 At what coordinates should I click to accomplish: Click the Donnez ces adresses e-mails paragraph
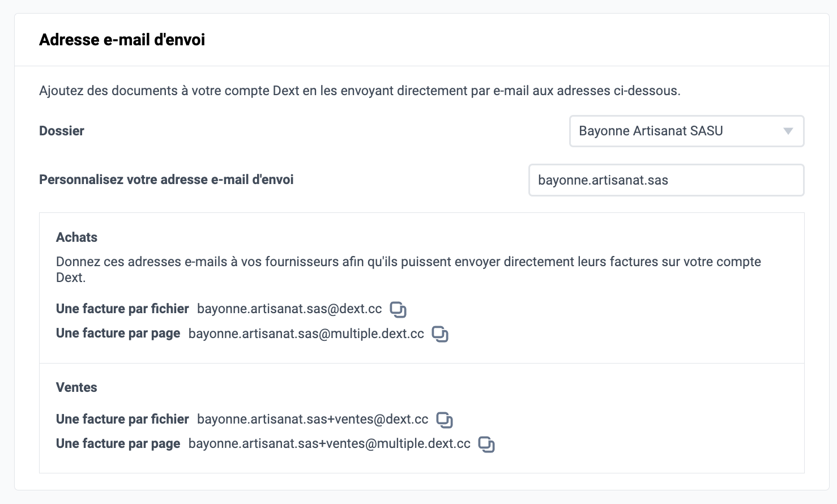408,270
